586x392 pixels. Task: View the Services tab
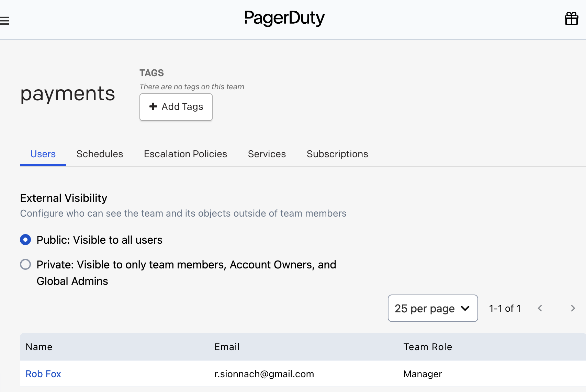coord(267,154)
